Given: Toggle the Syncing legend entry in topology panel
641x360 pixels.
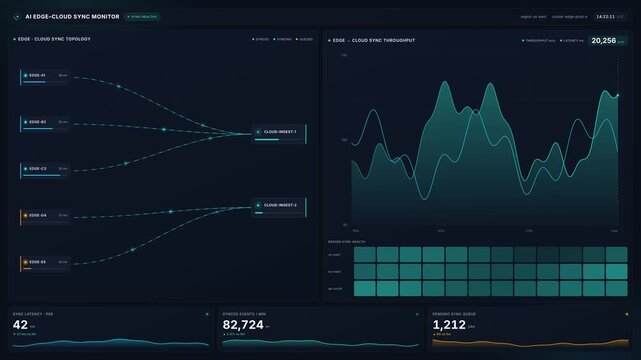Looking at the screenshot, I should (282, 39).
